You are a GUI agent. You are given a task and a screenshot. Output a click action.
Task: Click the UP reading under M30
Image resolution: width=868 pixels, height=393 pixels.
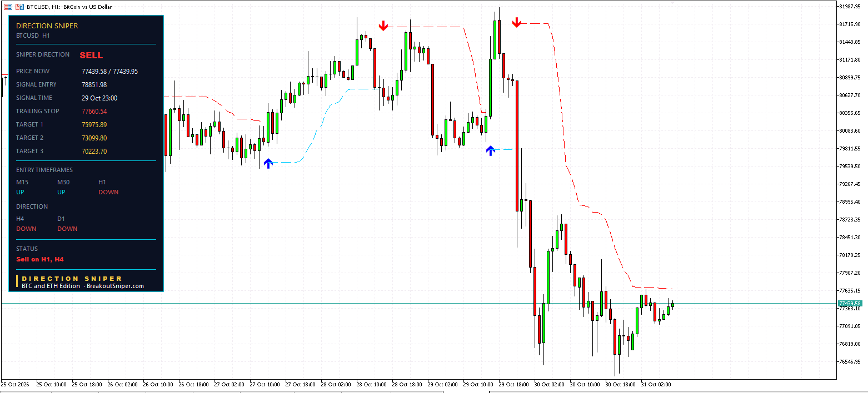coord(61,193)
